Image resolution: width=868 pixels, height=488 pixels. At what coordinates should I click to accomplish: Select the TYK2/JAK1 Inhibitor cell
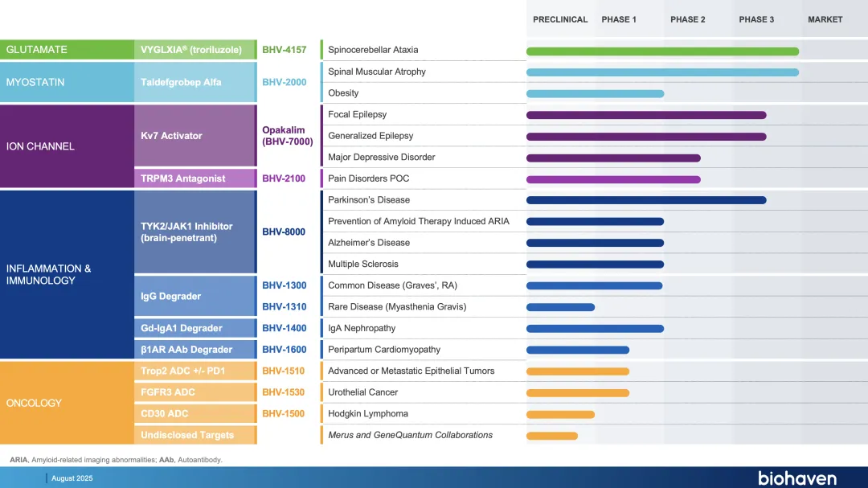click(x=194, y=232)
